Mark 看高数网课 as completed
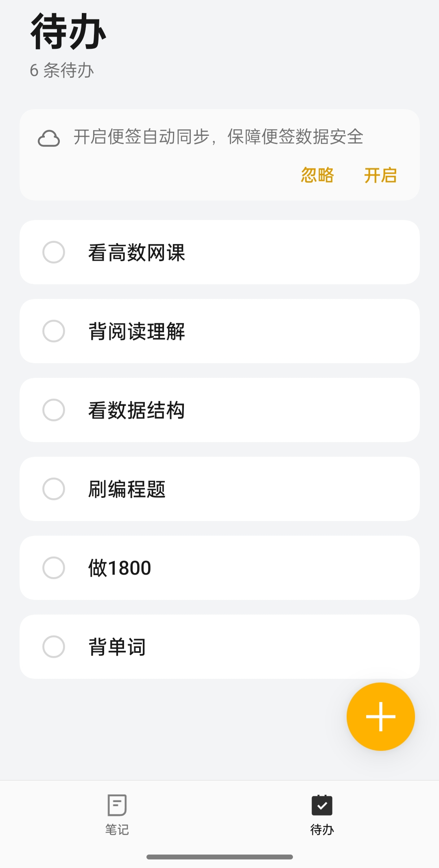439x868 pixels. coord(54,252)
